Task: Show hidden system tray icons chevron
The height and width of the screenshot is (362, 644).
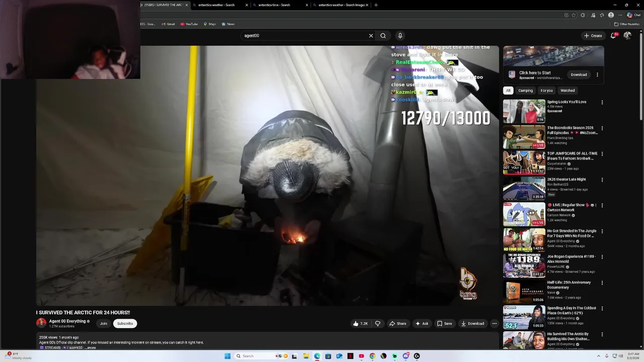Action: tap(599, 356)
